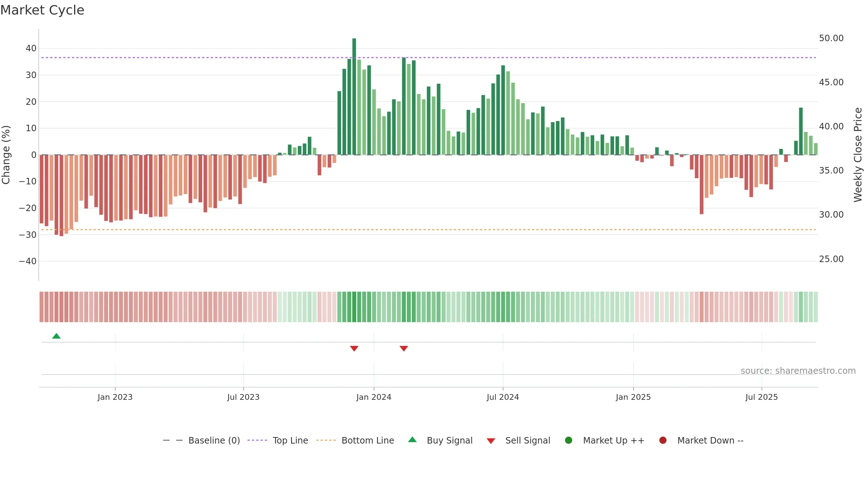Click the −40 change axis label
The height and width of the screenshot is (488, 868).
28,261
